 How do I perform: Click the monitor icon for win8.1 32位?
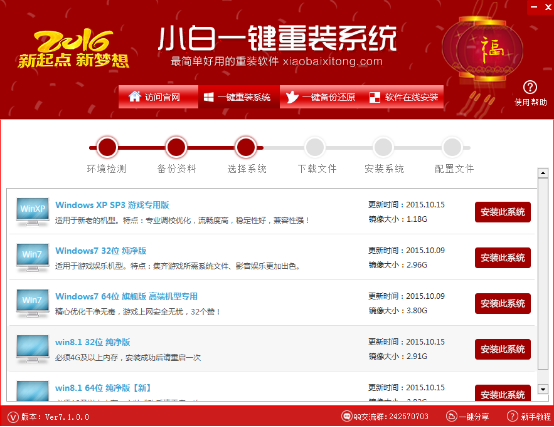[x=33, y=349]
